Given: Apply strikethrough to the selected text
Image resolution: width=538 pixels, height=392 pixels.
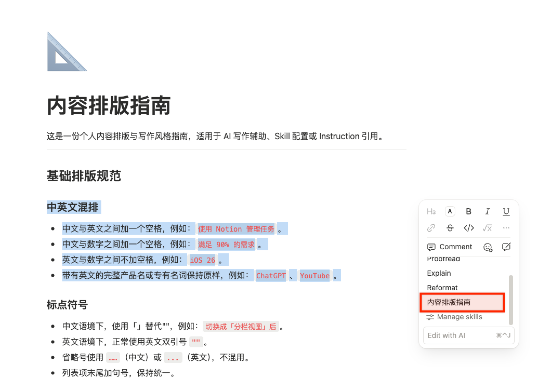Looking at the screenshot, I should point(450,228).
